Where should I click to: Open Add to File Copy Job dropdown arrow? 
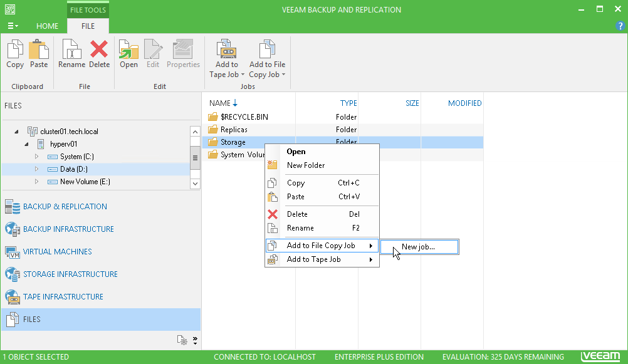click(x=283, y=75)
